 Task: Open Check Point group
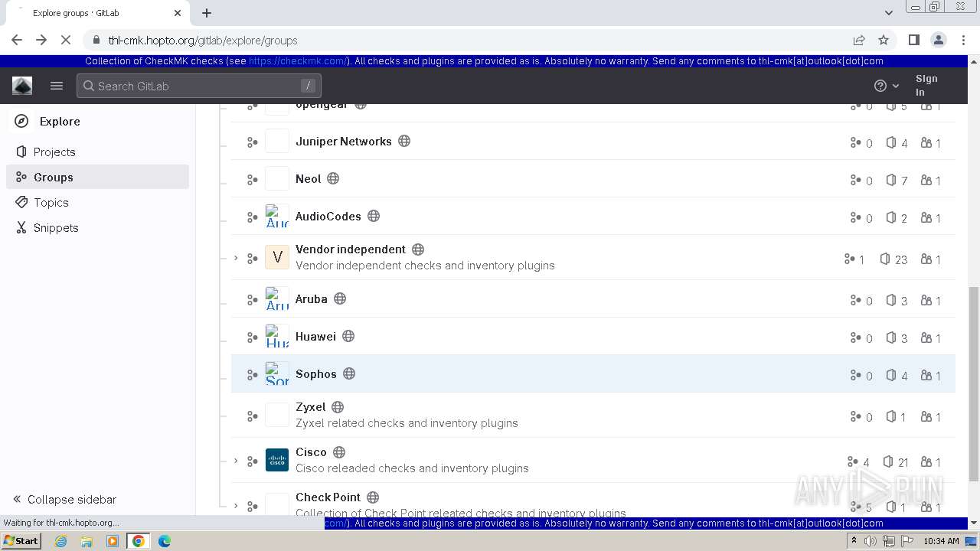328,497
